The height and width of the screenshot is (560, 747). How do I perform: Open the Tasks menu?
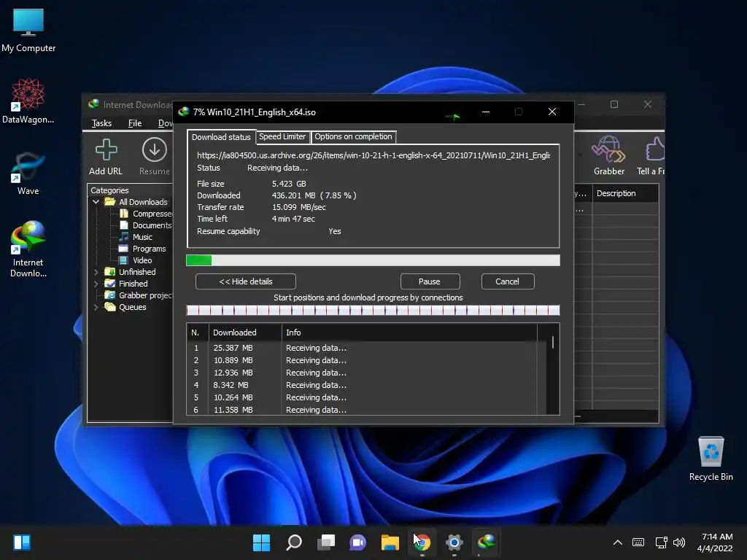101,123
